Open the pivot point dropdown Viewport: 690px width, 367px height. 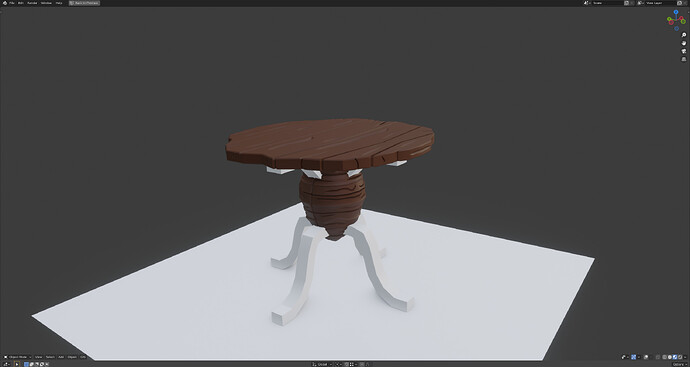(338, 364)
